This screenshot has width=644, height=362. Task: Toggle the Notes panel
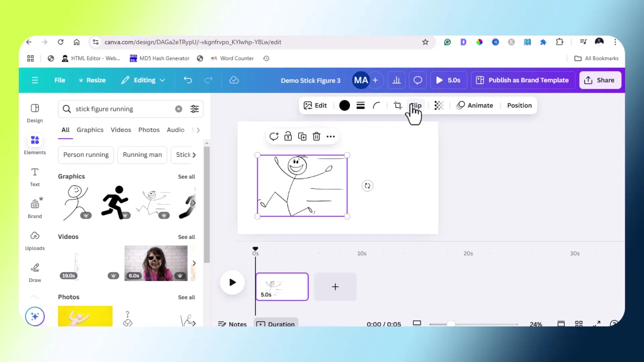[x=232, y=324]
